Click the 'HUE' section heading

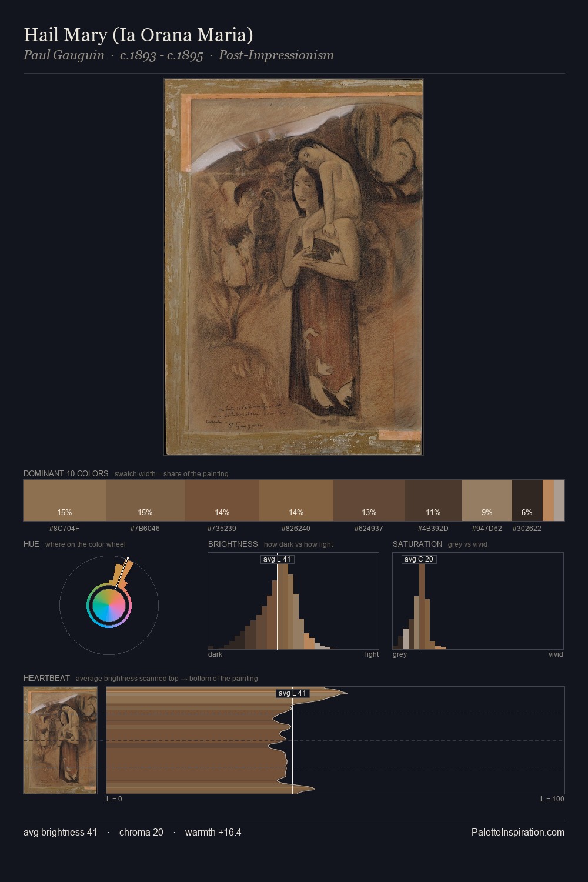pos(31,544)
